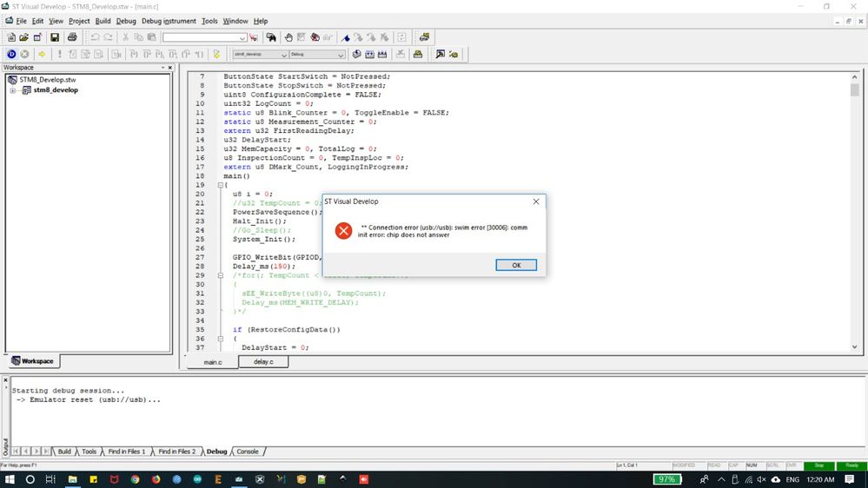The height and width of the screenshot is (488, 868).
Task: Open the Project menu
Action: 79,21
